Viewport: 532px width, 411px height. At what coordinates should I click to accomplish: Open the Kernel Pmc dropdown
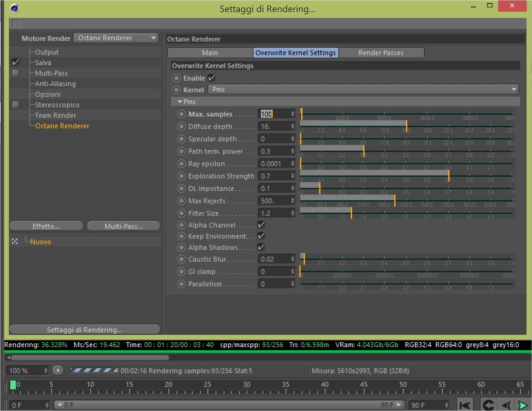(363, 90)
